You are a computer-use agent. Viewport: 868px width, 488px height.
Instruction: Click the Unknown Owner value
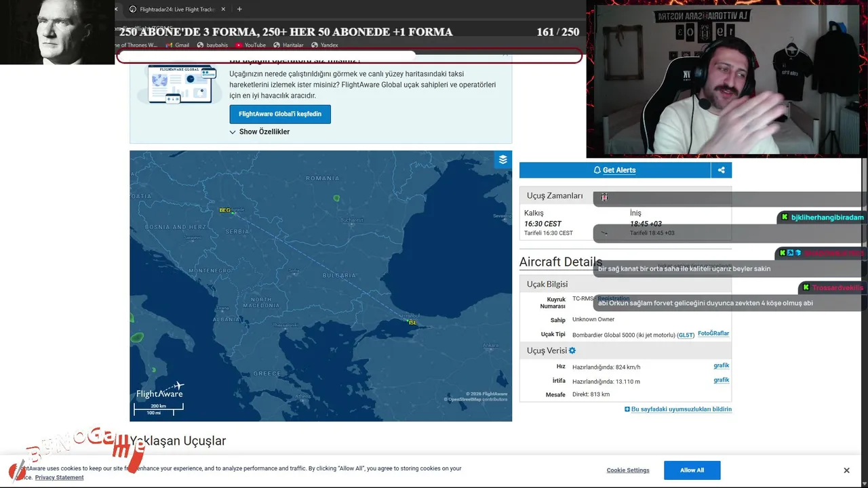click(x=593, y=319)
